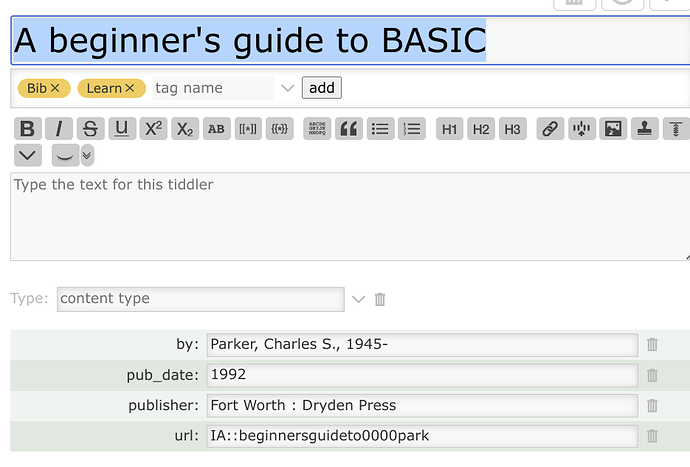The image size is (690, 467).
Task: Delete the publisher field
Action: point(652,405)
